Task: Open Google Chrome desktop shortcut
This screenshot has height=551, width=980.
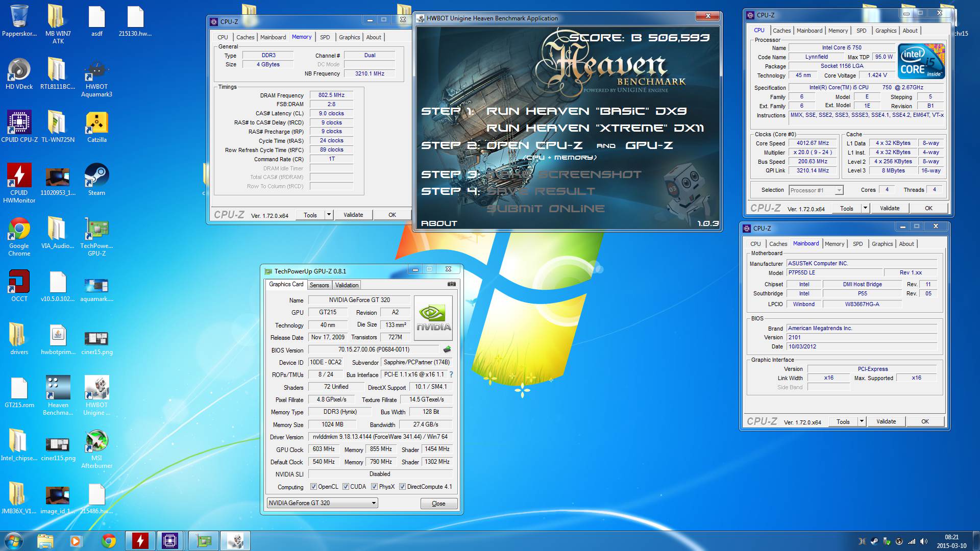Action: point(19,237)
